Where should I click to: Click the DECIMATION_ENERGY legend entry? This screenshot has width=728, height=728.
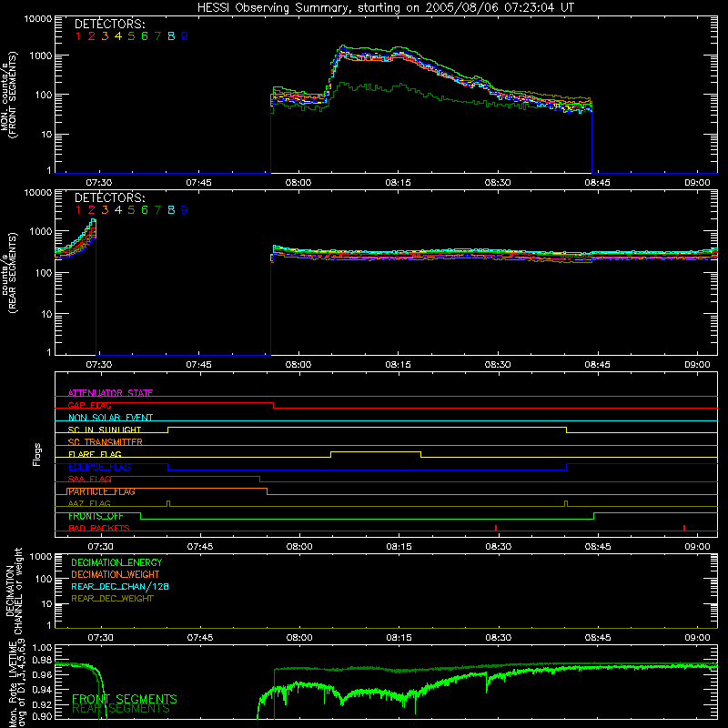click(x=116, y=562)
